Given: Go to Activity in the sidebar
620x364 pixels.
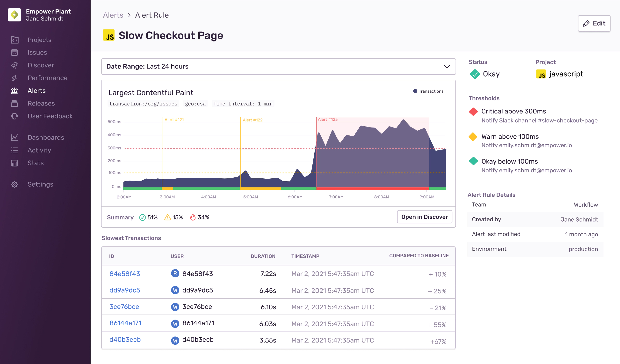Looking at the screenshot, I should (39, 150).
